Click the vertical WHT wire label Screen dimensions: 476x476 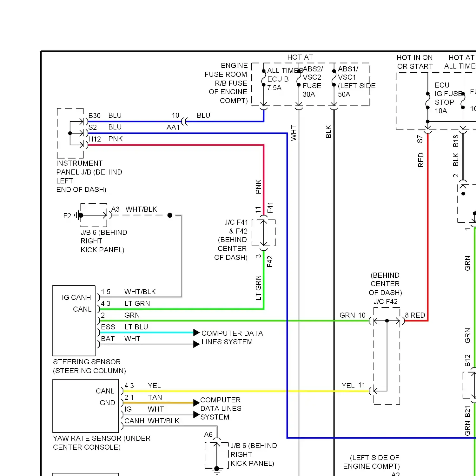tap(294, 133)
